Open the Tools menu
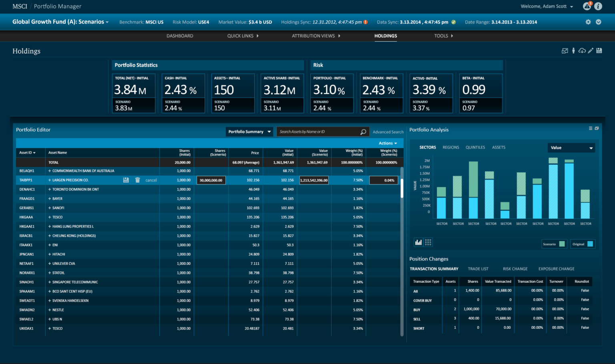 [x=444, y=36]
